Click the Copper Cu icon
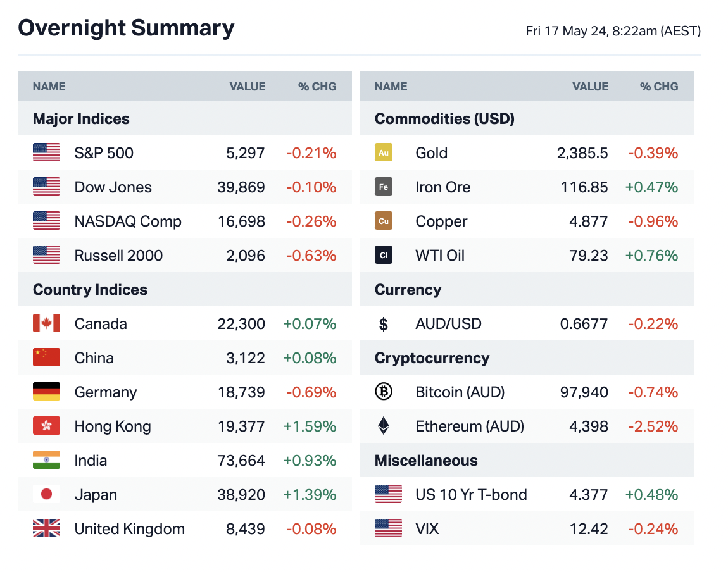 click(384, 221)
